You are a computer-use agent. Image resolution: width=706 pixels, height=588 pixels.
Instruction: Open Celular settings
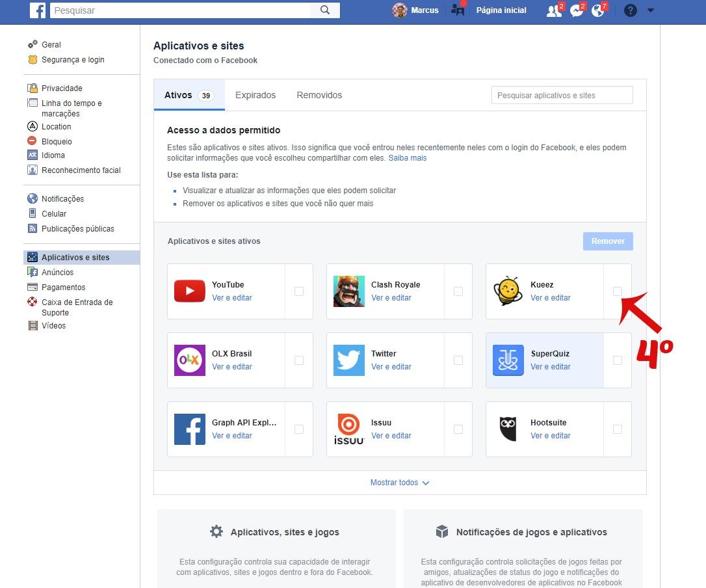tap(54, 213)
